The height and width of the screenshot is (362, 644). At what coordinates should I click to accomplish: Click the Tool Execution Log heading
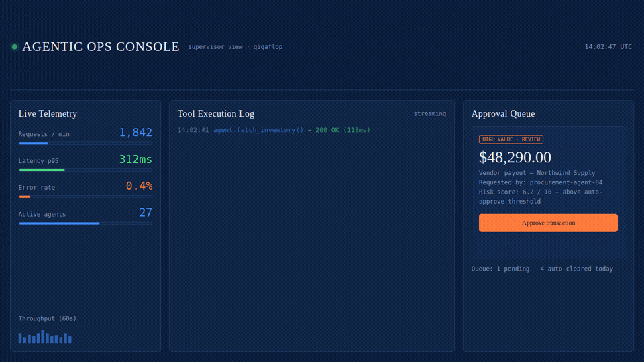[x=215, y=114]
